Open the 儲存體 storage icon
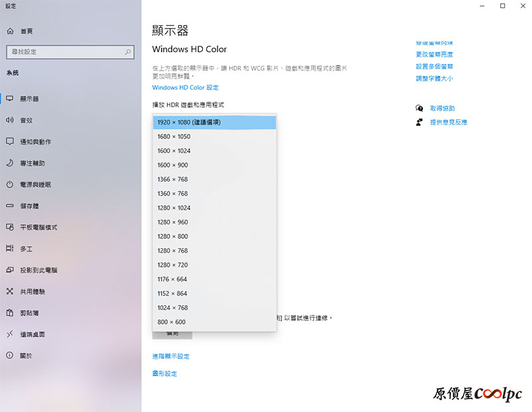Viewport: 532px width, 412px height. [x=10, y=206]
